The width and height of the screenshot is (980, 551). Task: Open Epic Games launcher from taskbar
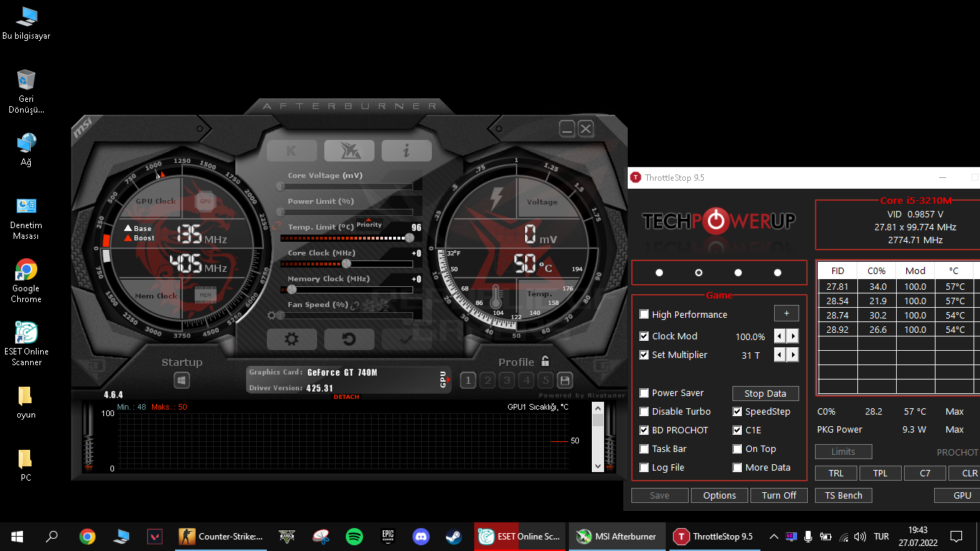387,536
